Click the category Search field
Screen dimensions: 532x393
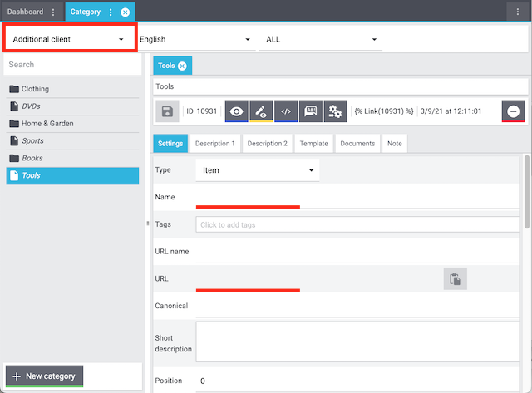coord(72,64)
